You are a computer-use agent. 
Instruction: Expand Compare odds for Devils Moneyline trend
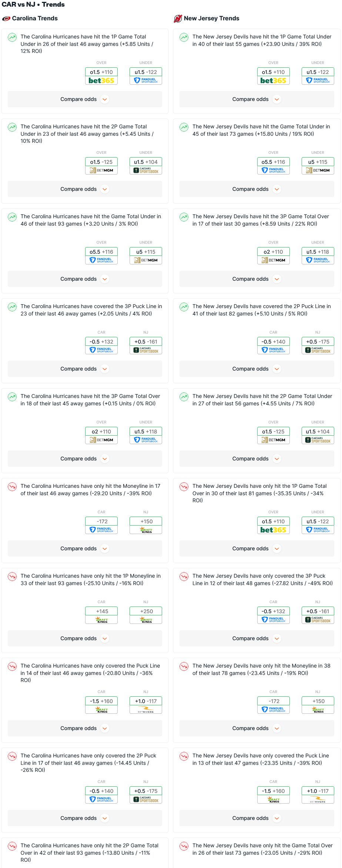click(x=256, y=728)
